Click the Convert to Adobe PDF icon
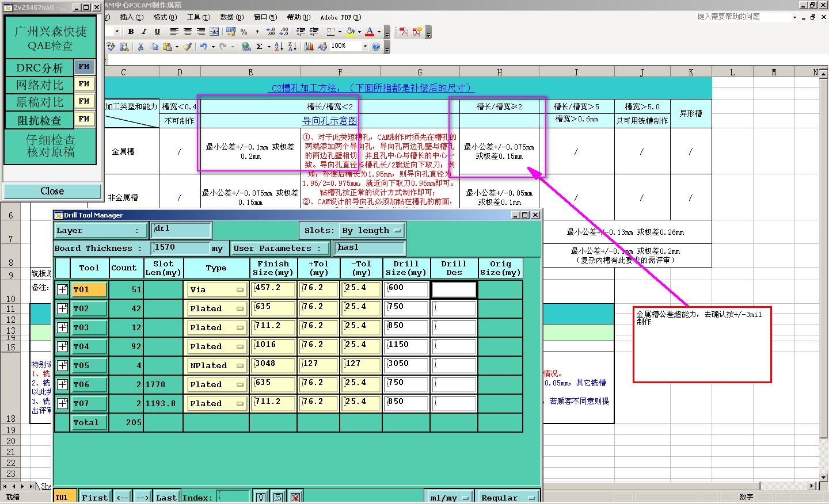 coord(404,32)
